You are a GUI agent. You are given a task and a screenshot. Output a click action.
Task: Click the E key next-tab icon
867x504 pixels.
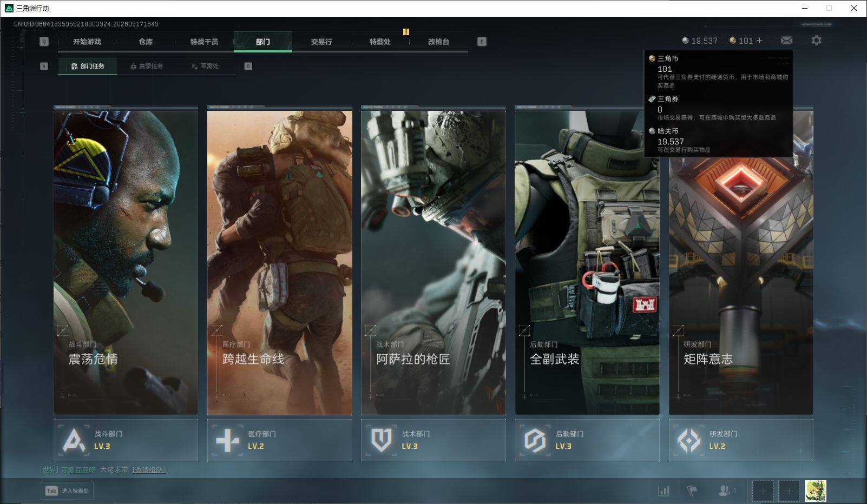click(x=482, y=42)
